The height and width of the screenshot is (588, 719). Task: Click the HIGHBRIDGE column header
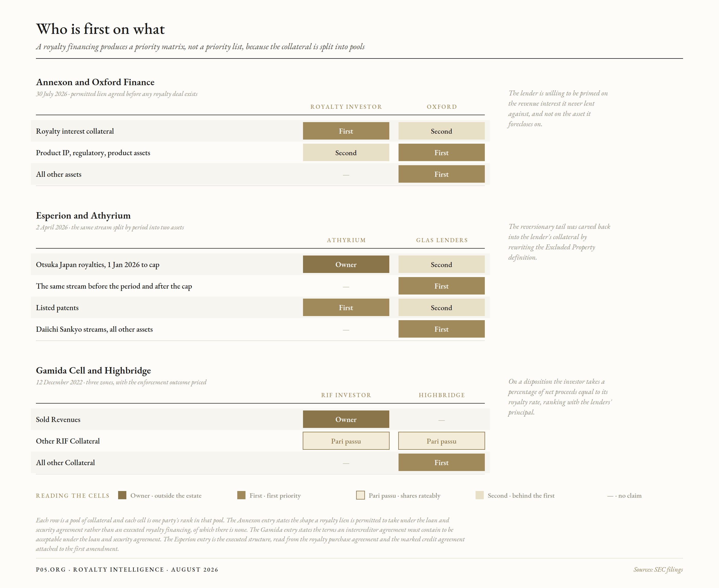click(x=442, y=395)
